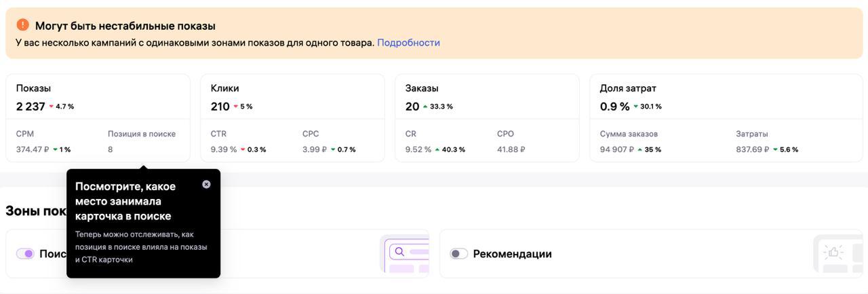Image resolution: width=868 pixels, height=294 pixels.
Task: Click the Сумма заказов value 94 907 ₽
Action: (617, 149)
